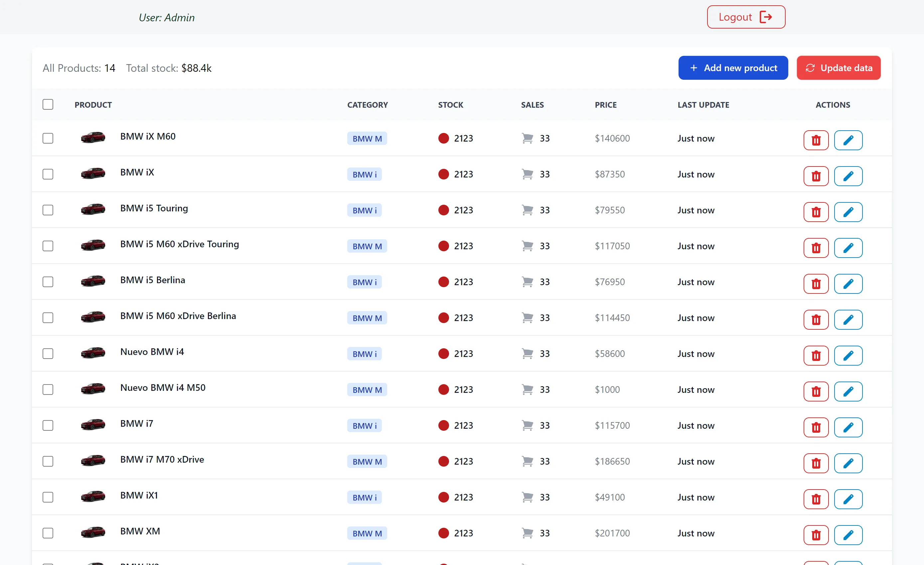Click the STOCK column header
The height and width of the screenshot is (565, 924).
click(x=451, y=105)
